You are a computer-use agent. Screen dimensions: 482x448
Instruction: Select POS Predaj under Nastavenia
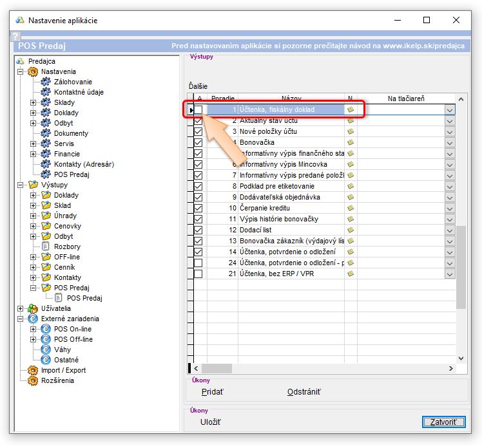click(72, 174)
